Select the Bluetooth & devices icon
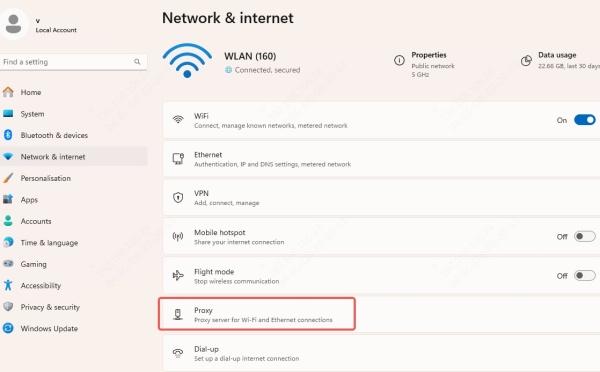This screenshot has height=372, width=600. (x=8, y=135)
